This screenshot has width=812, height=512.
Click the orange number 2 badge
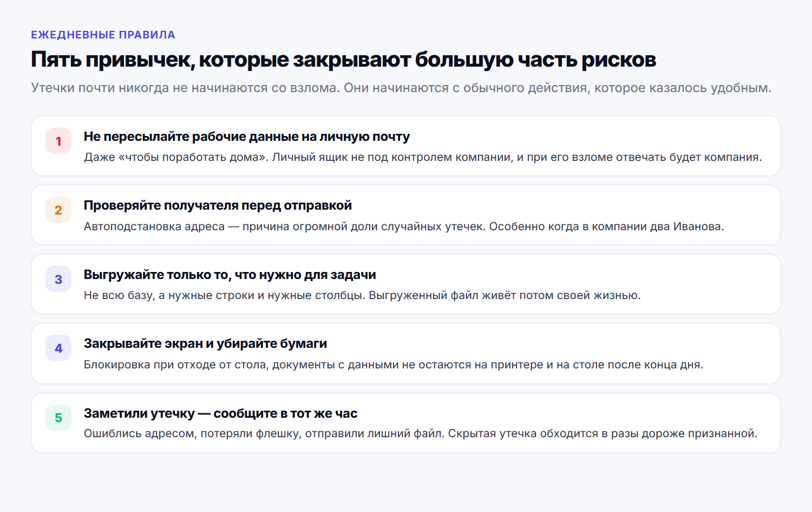(58, 210)
